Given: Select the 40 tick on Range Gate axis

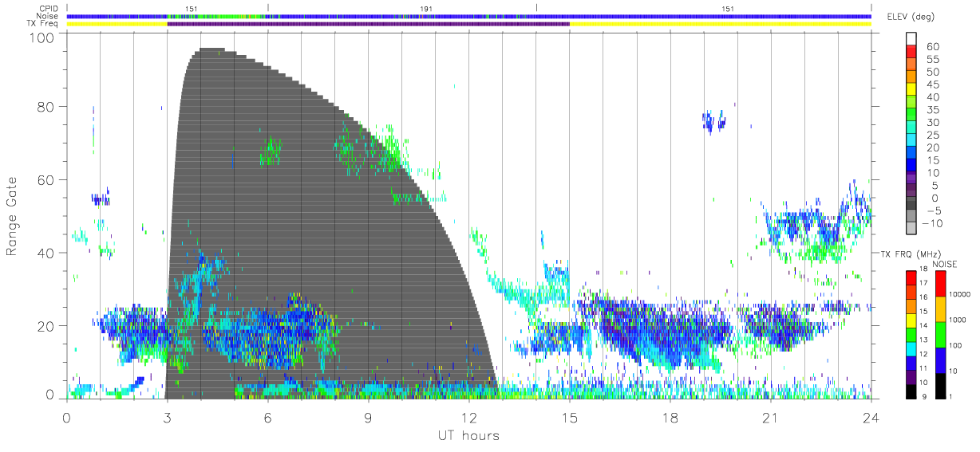Looking at the screenshot, I should (45, 254).
